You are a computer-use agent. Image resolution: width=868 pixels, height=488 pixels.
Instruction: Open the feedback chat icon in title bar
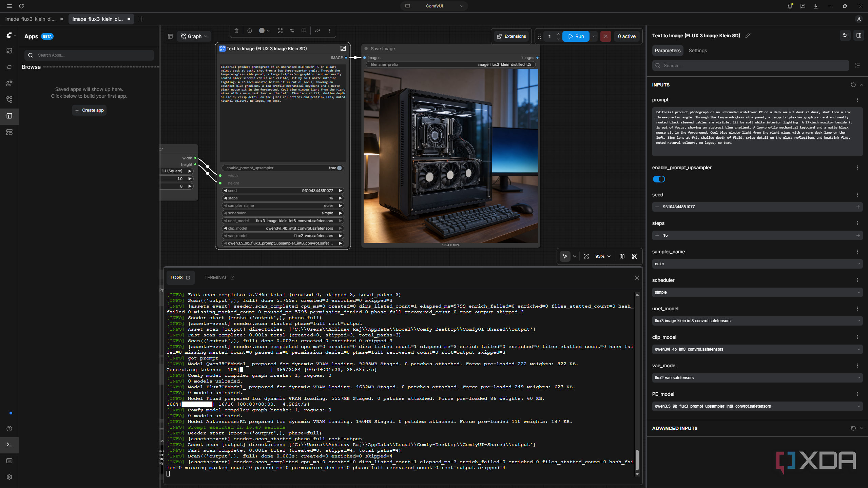[803, 6]
